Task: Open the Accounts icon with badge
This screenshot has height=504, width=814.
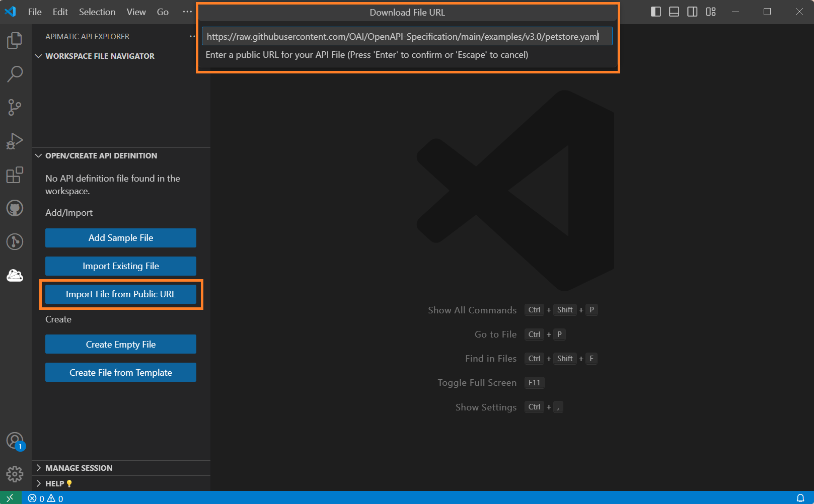Action: [15, 441]
